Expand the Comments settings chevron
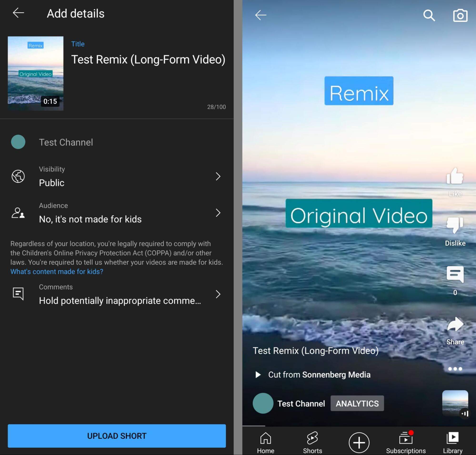Screen dimensions: 476x455 click(x=218, y=294)
